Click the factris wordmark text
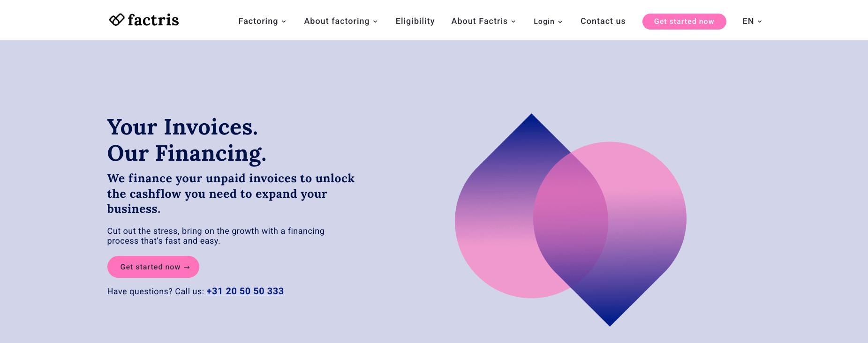Image resolution: width=868 pixels, height=343 pixels. point(153,20)
